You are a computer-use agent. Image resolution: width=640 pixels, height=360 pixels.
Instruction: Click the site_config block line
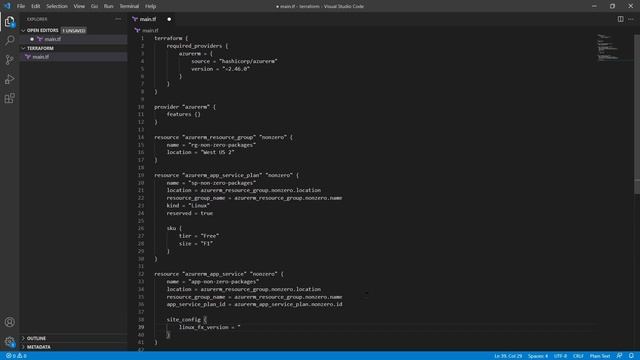(x=187, y=320)
